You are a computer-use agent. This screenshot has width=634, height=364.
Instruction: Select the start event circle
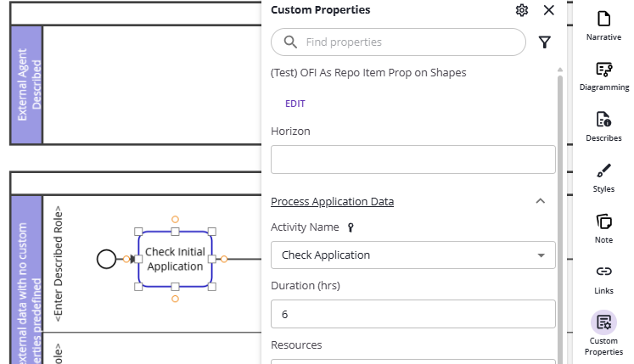[x=106, y=259]
